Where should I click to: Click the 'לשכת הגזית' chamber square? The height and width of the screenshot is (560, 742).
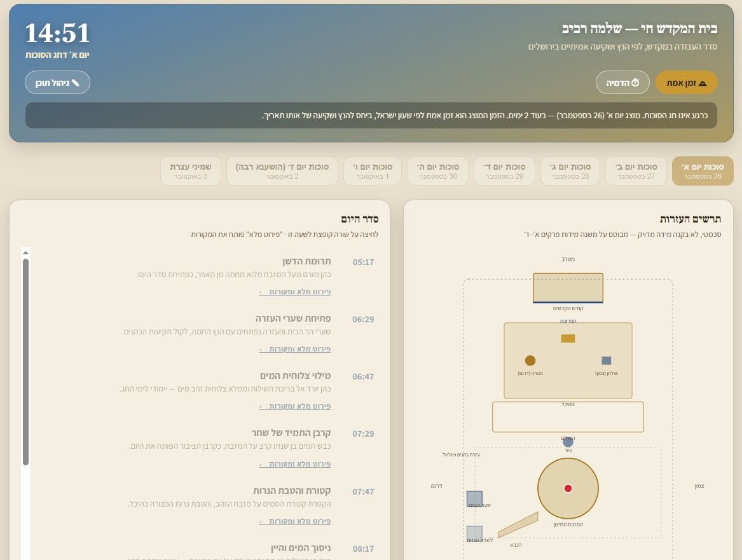coord(474,533)
